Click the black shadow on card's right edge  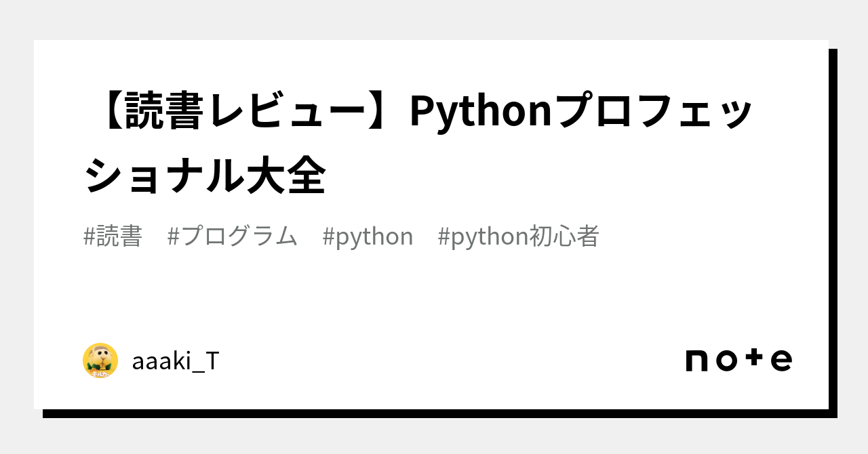click(x=833, y=230)
